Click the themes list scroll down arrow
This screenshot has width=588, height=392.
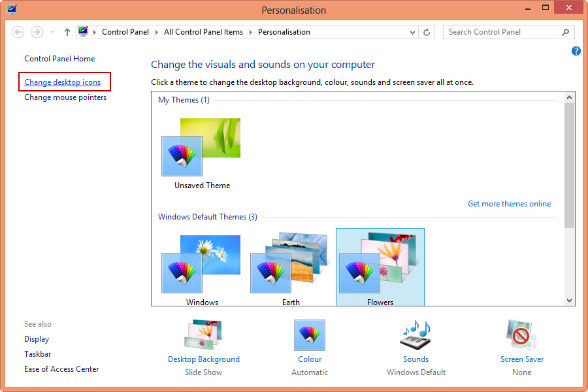click(x=569, y=301)
